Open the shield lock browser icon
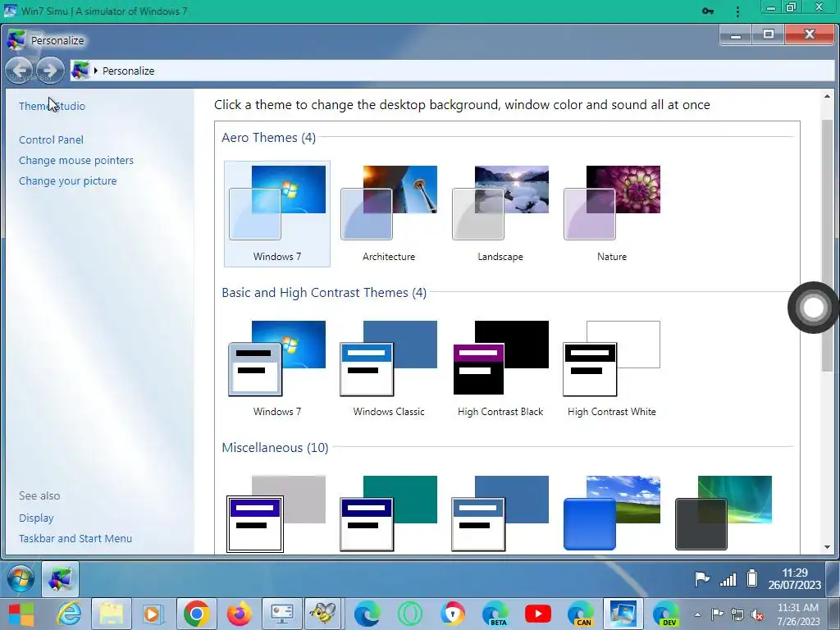 [453, 614]
